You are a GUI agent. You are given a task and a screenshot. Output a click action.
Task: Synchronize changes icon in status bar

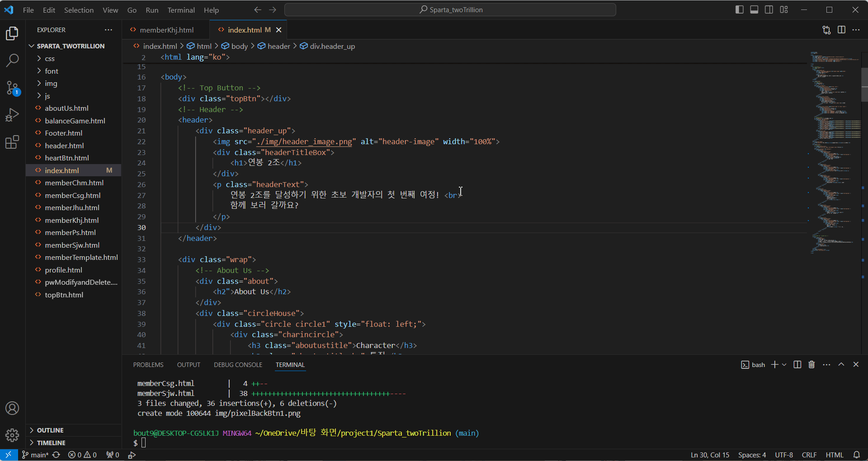pyautogui.click(x=57, y=455)
